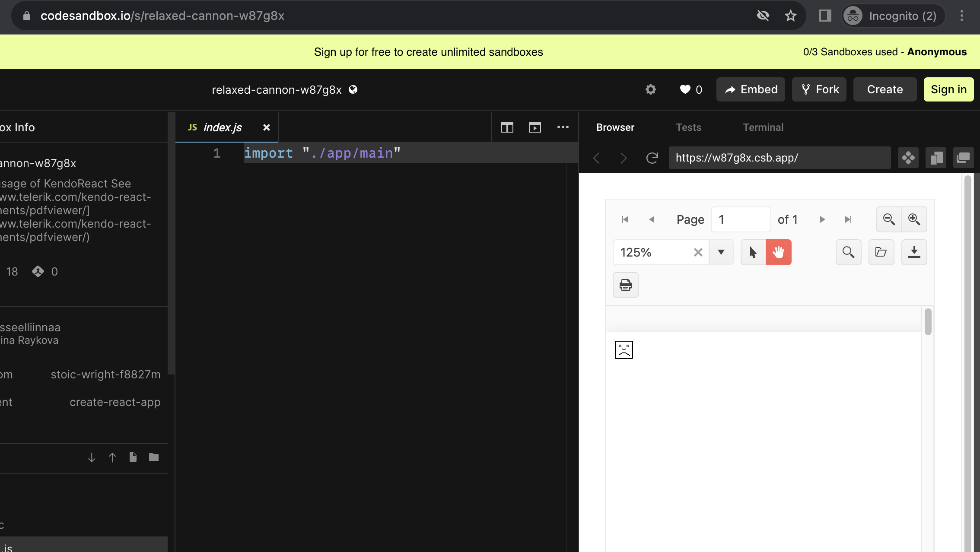Viewport: 980px width, 552px height.
Task: Open the PDF search tool
Action: (848, 252)
